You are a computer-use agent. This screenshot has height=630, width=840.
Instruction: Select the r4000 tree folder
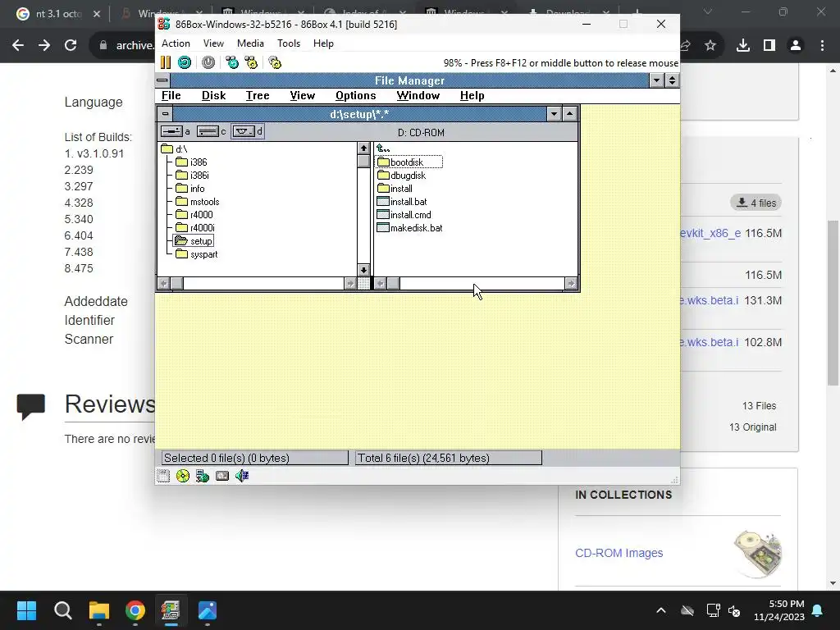tap(194, 215)
